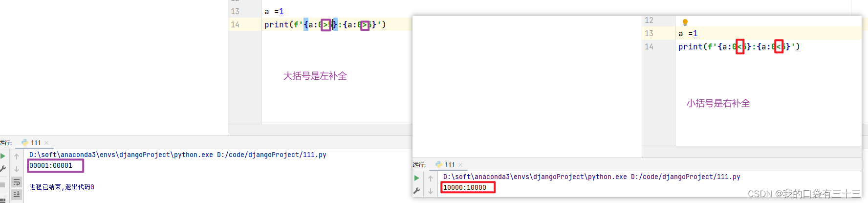Click line number 14 in left editor gutter
868x203 pixels.
pyautogui.click(x=235, y=24)
